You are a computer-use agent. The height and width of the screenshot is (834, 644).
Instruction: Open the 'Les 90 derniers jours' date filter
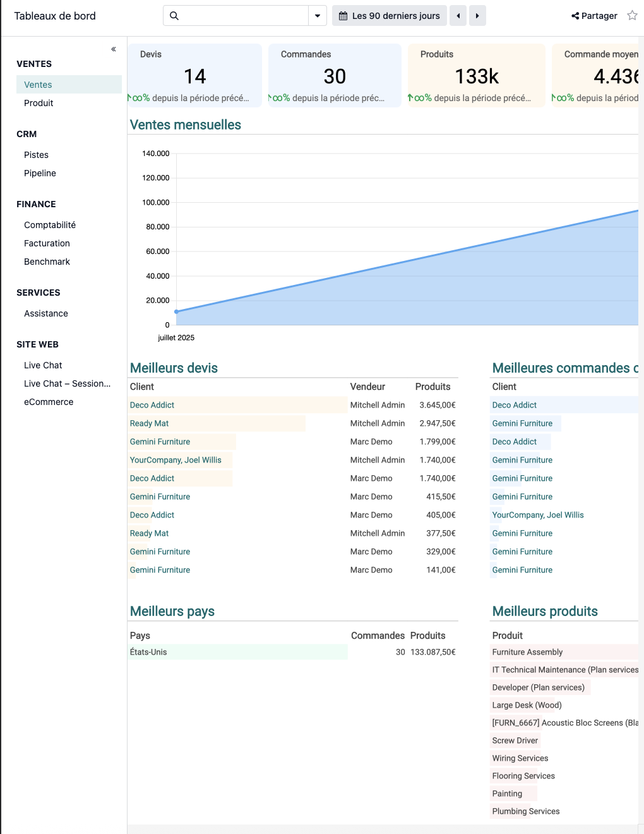pyautogui.click(x=390, y=16)
